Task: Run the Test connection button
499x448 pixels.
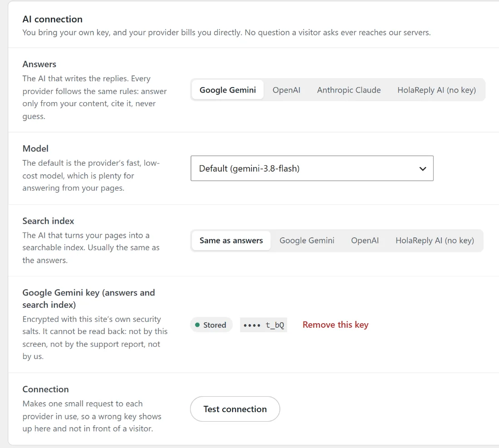Action: pyautogui.click(x=235, y=409)
